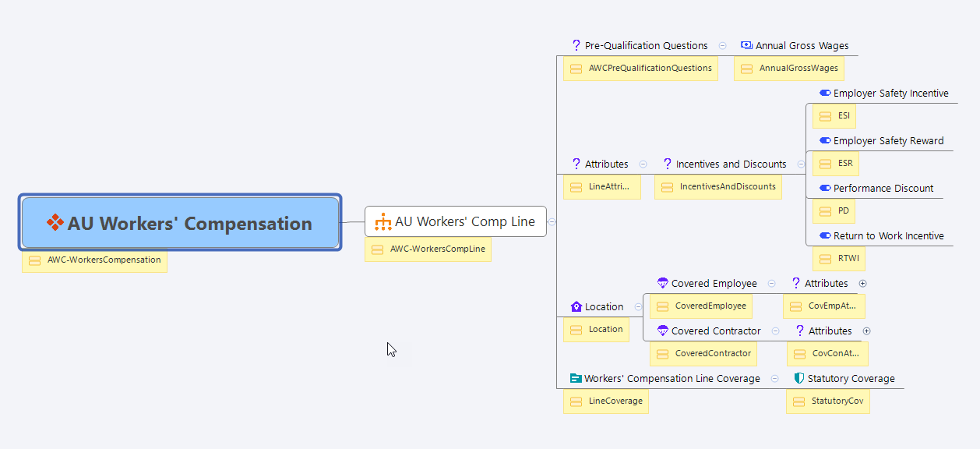
Task: Click the Pre-Qualification Questions question mark icon
Action: pyautogui.click(x=576, y=46)
